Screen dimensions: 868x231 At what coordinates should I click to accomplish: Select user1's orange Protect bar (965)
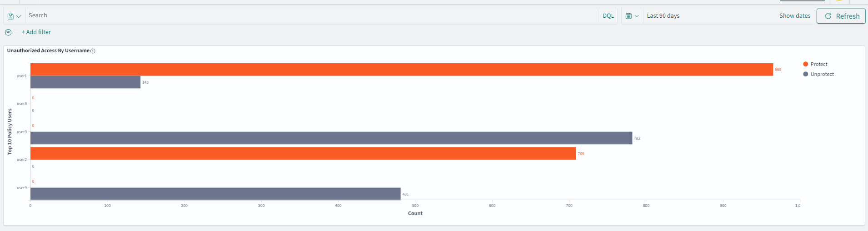point(401,70)
